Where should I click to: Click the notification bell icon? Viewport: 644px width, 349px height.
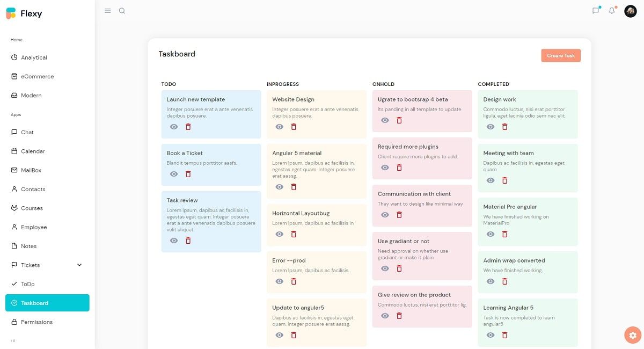pos(611,10)
